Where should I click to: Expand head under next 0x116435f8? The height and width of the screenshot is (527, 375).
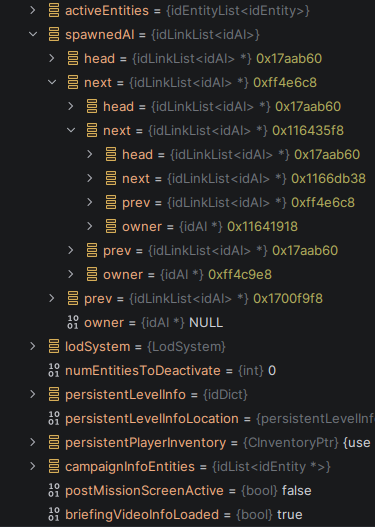90,154
